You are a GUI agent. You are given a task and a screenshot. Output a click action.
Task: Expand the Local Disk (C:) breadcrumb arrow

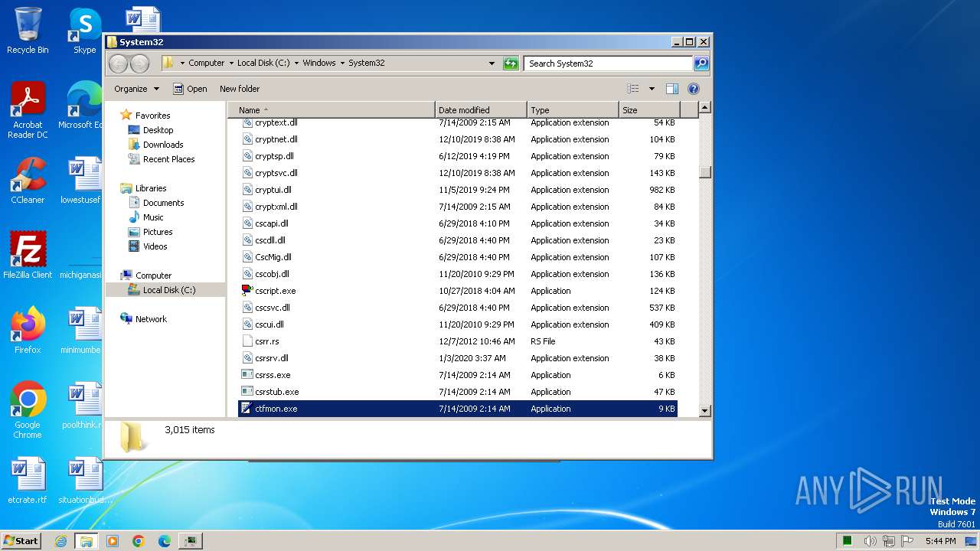point(297,64)
